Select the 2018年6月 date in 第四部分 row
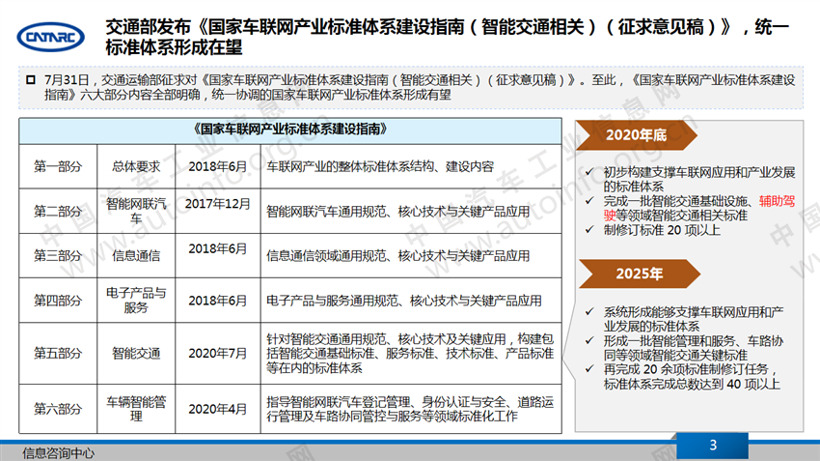The width and height of the screenshot is (820, 461). point(218,301)
